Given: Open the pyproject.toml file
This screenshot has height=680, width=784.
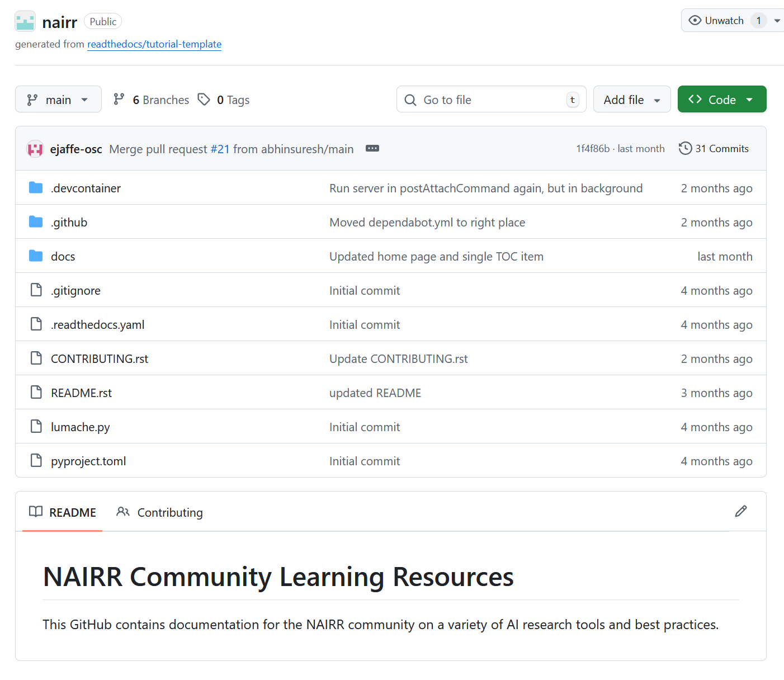Looking at the screenshot, I should pyautogui.click(x=88, y=461).
